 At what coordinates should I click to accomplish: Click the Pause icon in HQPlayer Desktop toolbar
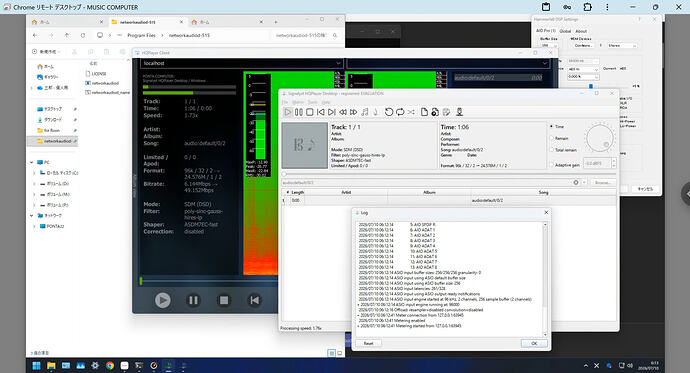[x=299, y=112]
